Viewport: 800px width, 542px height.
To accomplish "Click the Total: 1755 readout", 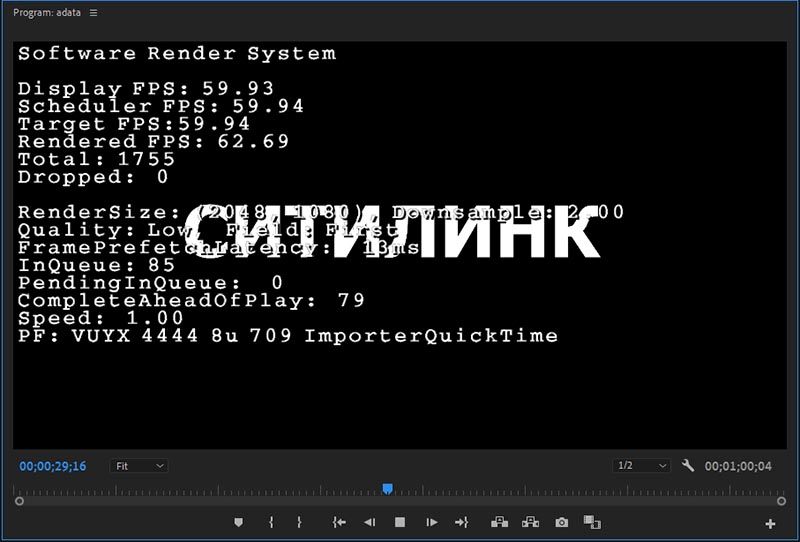I will pyautogui.click(x=96, y=159).
